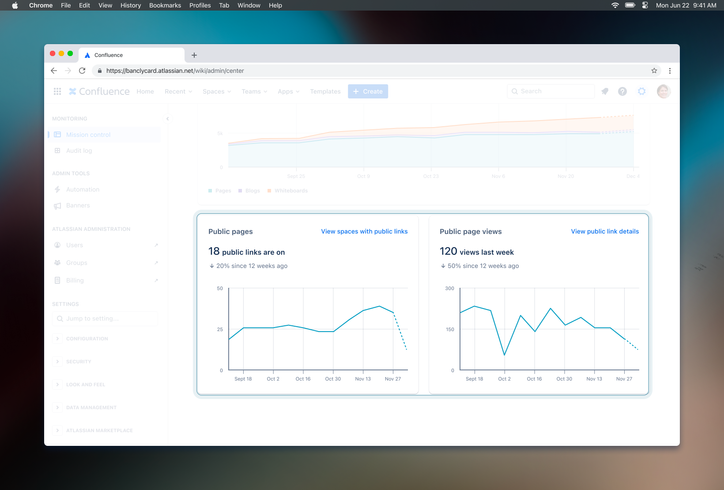The height and width of the screenshot is (490, 724).
Task: Bookmark page with the star icon
Action: coord(654,71)
